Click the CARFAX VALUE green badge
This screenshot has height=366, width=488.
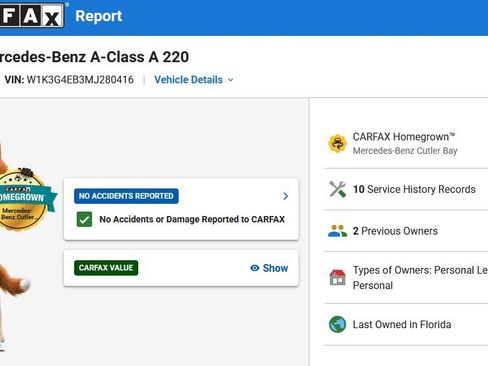pos(106,268)
